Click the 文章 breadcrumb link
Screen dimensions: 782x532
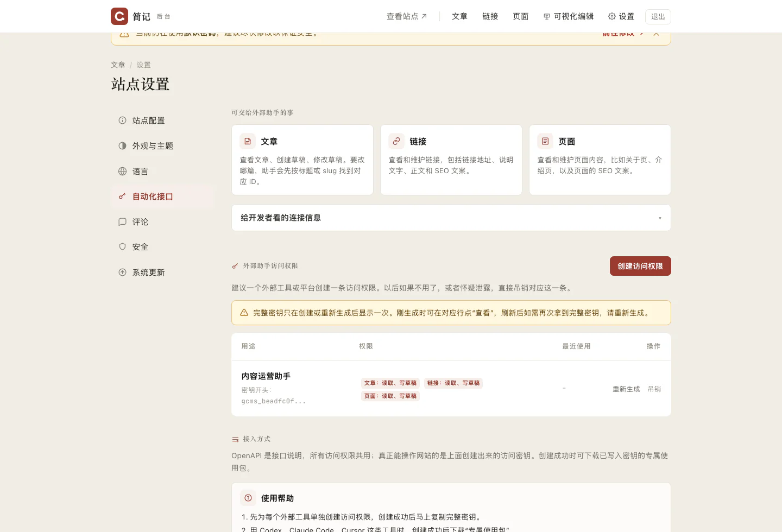(x=118, y=65)
